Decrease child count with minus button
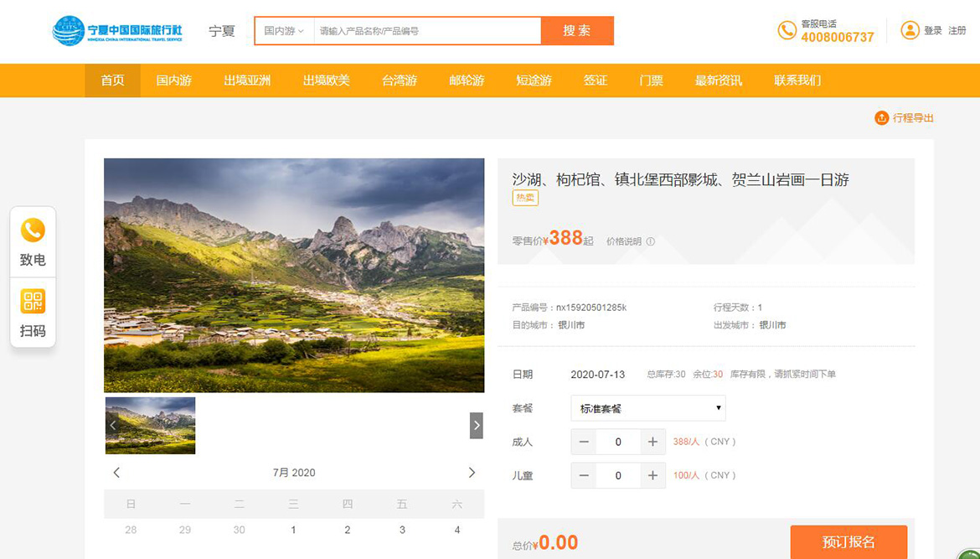Image resolution: width=980 pixels, height=559 pixels. [584, 475]
